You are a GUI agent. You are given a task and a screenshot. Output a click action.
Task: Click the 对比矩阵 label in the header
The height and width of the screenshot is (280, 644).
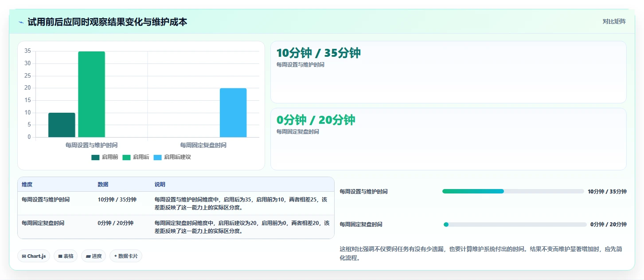tap(614, 21)
